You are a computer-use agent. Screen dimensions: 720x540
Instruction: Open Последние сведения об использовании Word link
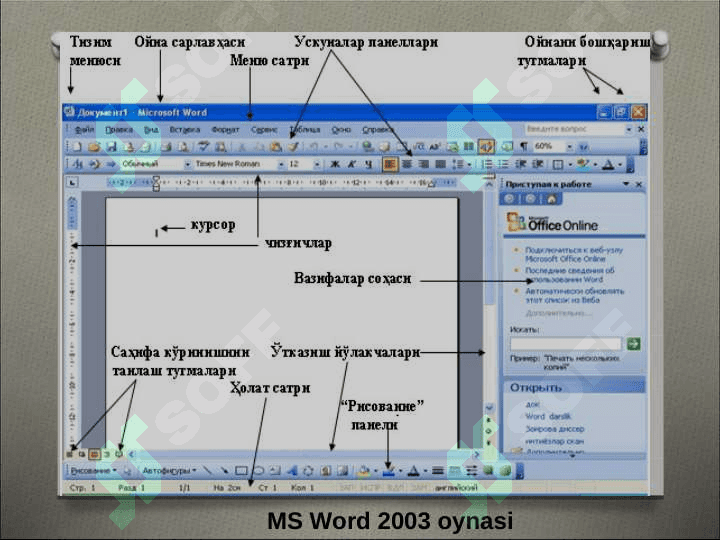click(569, 275)
